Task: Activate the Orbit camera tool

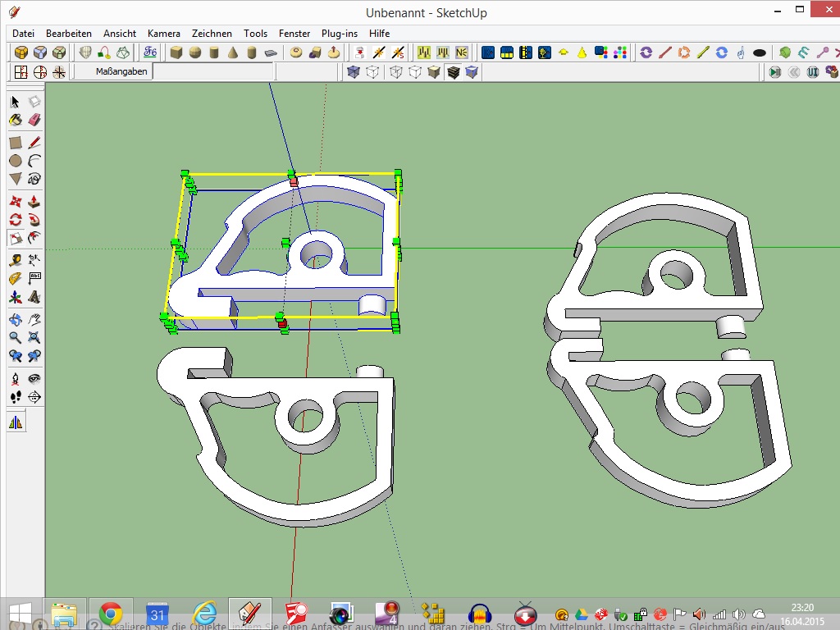Action: 15,319
